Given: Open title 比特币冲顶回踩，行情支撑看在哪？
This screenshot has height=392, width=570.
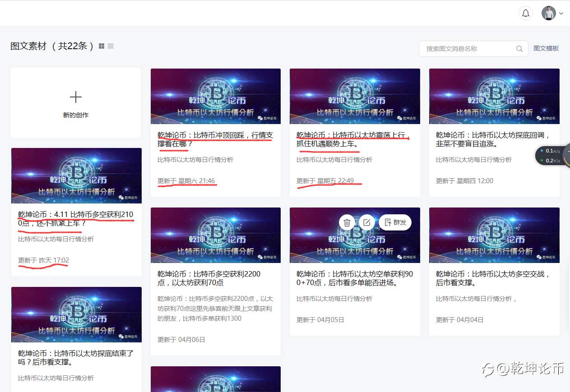Looking at the screenshot, I should pos(215,139).
